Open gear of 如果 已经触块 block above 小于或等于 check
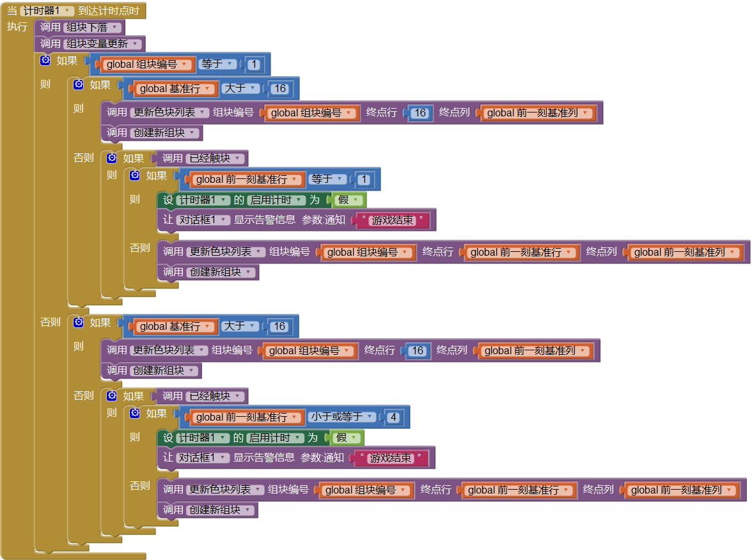The height and width of the screenshot is (560, 752). [x=111, y=396]
